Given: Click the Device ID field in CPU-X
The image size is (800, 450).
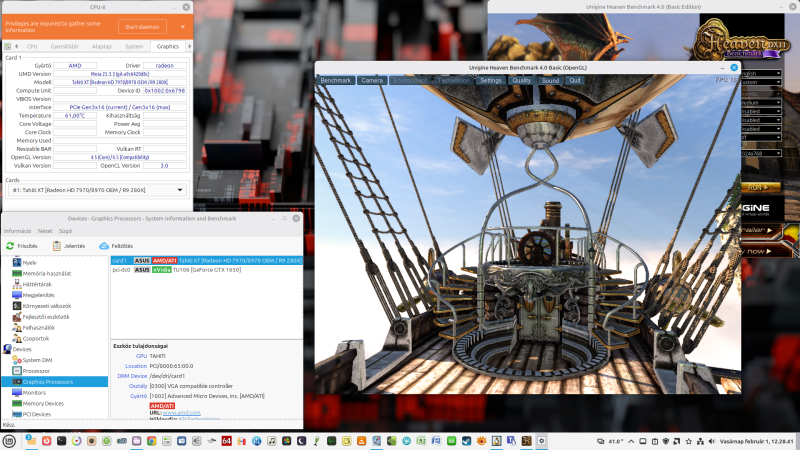Looking at the screenshot, I should pos(165,91).
